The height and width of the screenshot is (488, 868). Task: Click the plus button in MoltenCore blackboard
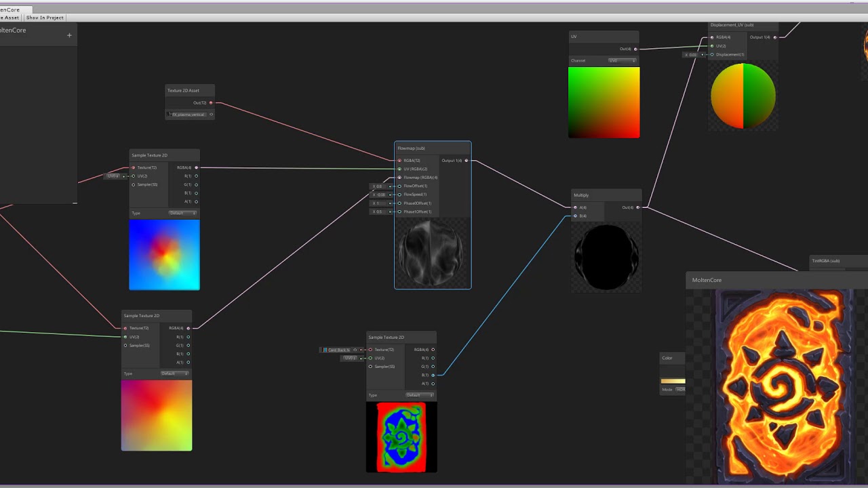[x=69, y=35]
